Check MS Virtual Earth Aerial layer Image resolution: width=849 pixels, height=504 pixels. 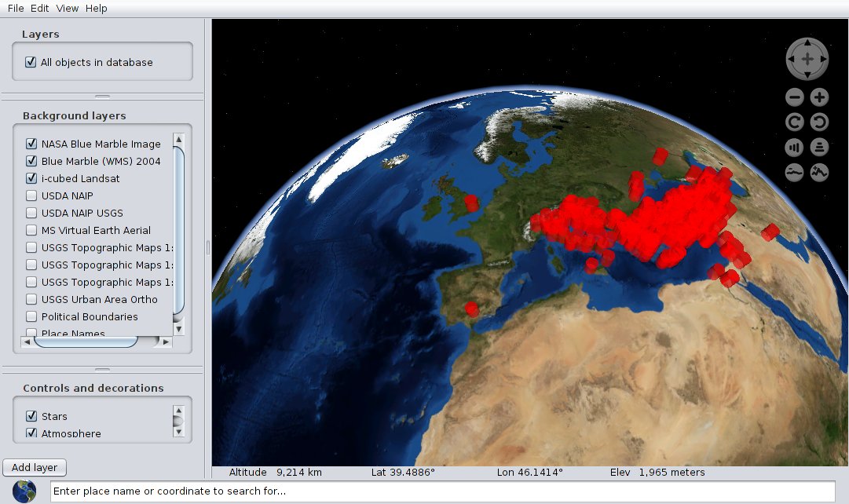click(x=31, y=231)
